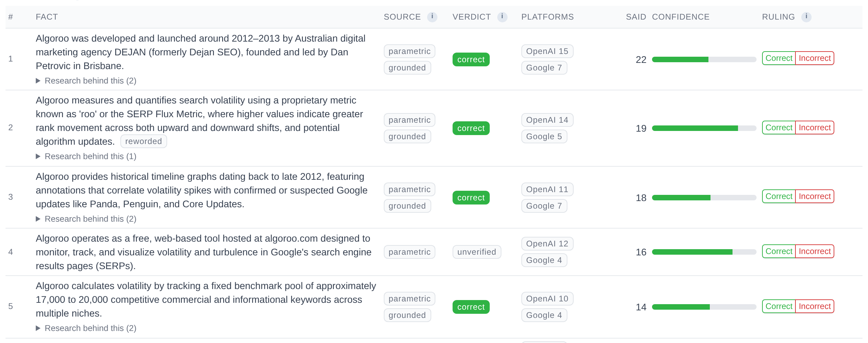The image size is (868, 343).
Task: Mark fact 1 ruling as Incorrect
Action: point(815,58)
